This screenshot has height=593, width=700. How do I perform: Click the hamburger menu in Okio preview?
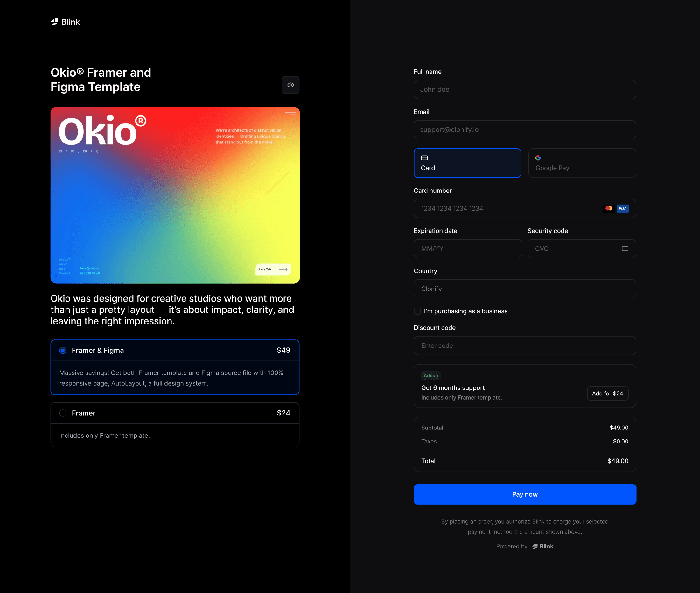tap(290, 114)
